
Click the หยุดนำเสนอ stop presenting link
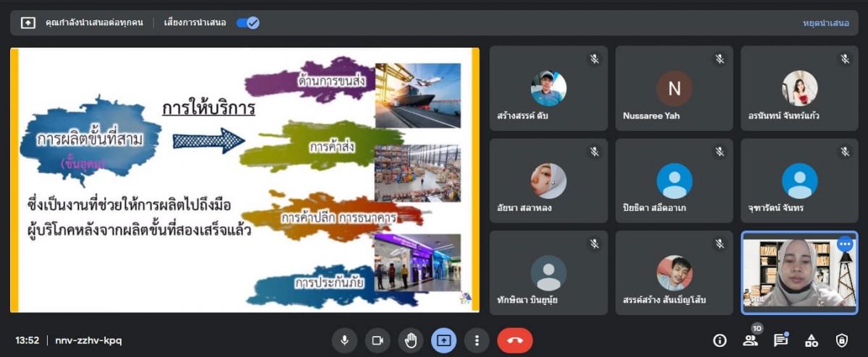click(825, 22)
